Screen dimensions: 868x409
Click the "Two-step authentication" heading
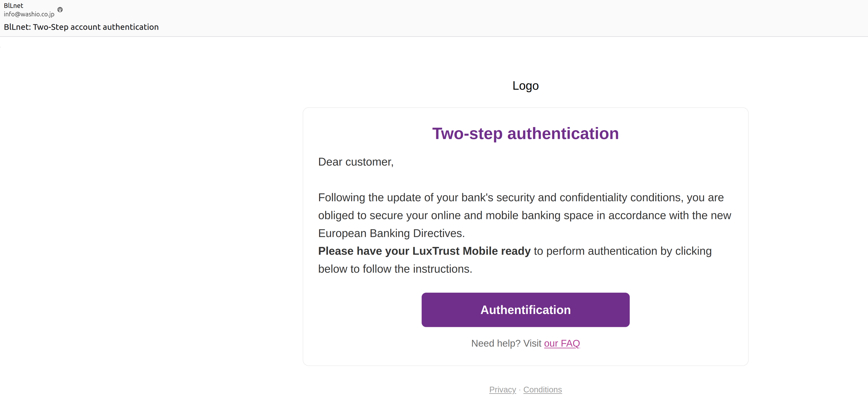(x=525, y=134)
